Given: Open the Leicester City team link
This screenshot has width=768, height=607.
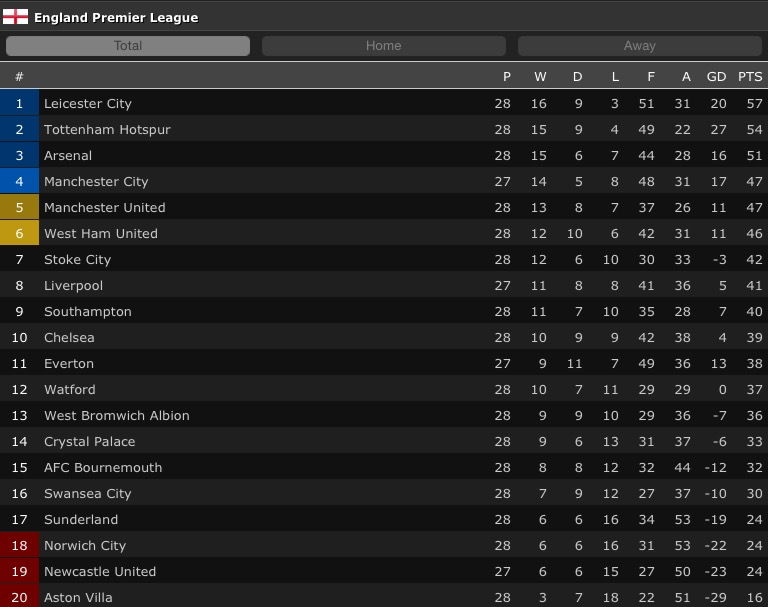Looking at the screenshot, I should [x=88, y=104].
